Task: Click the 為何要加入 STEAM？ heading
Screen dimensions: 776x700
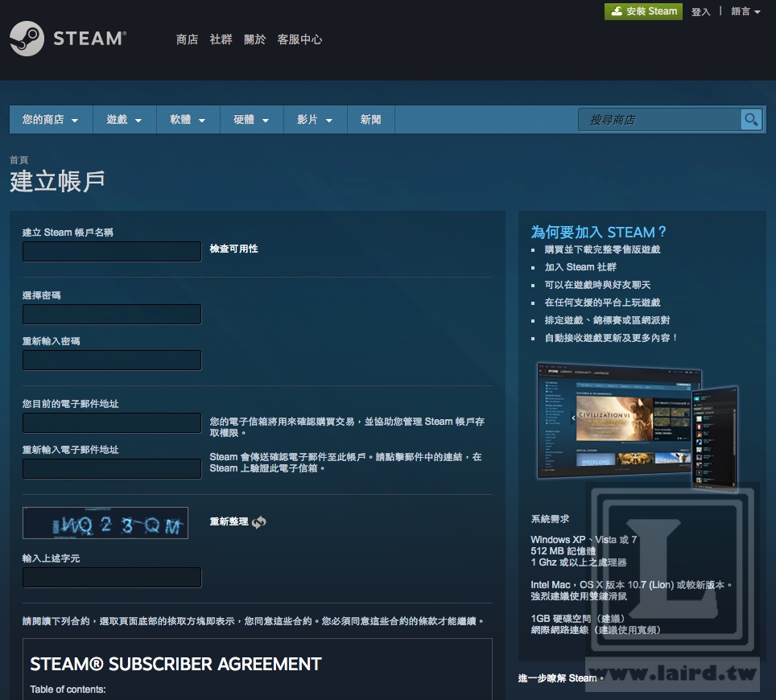Action: tap(599, 232)
